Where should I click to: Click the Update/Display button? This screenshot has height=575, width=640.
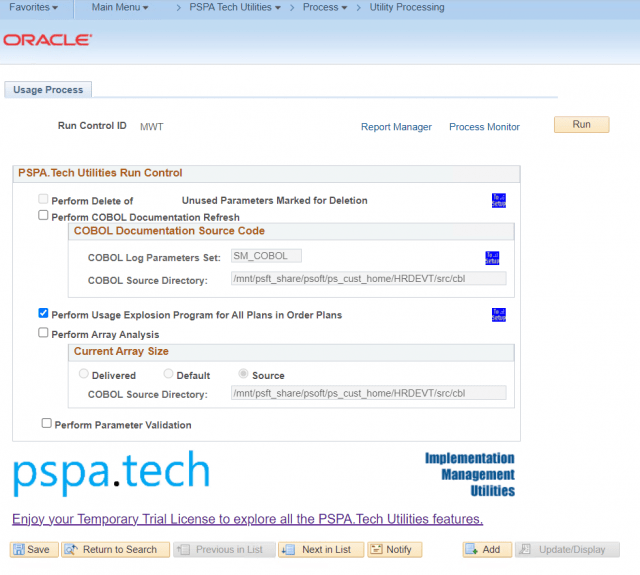click(567, 550)
